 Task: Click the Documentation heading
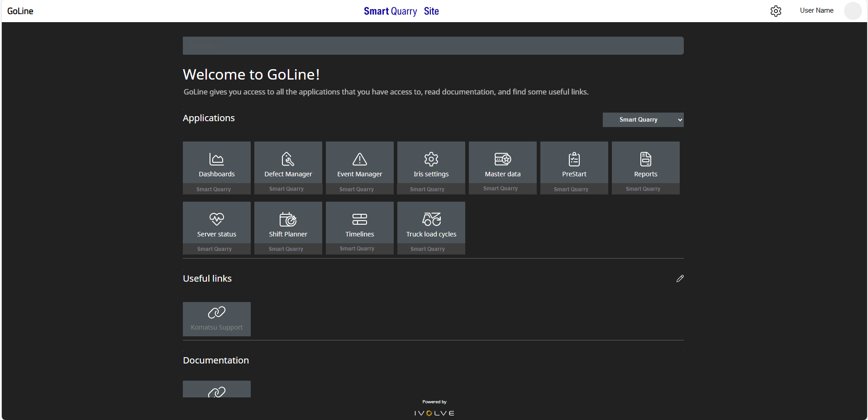pyautogui.click(x=216, y=360)
